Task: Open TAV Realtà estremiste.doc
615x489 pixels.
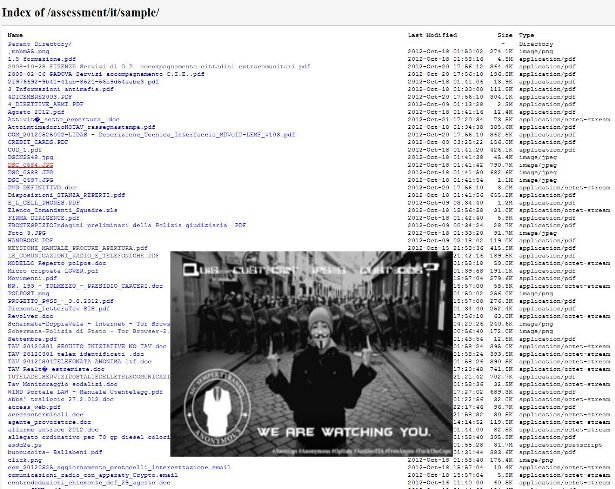Action: [x=56, y=369]
